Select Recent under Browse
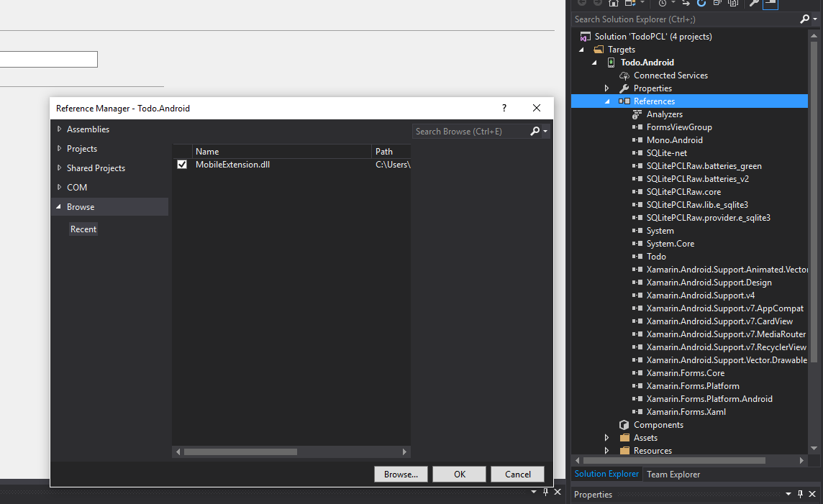 83,229
